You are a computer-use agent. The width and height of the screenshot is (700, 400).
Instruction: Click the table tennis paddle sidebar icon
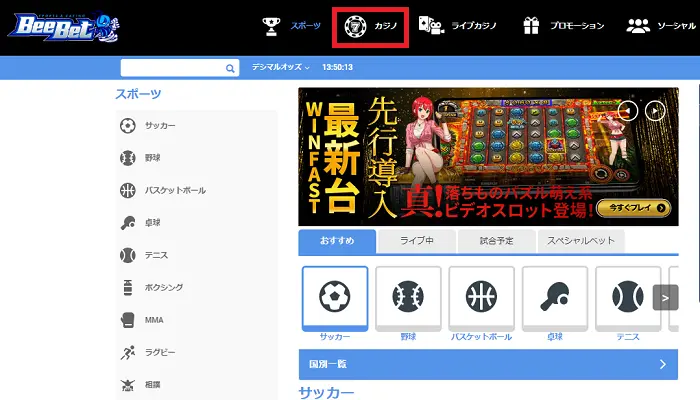[x=128, y=222]
